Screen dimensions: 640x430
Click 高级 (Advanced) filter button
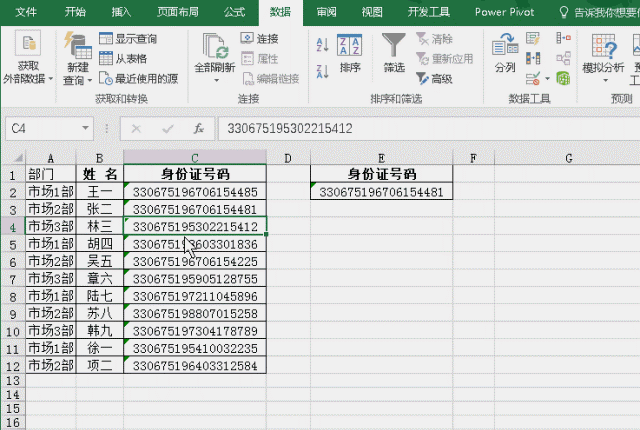coord(432,78)
